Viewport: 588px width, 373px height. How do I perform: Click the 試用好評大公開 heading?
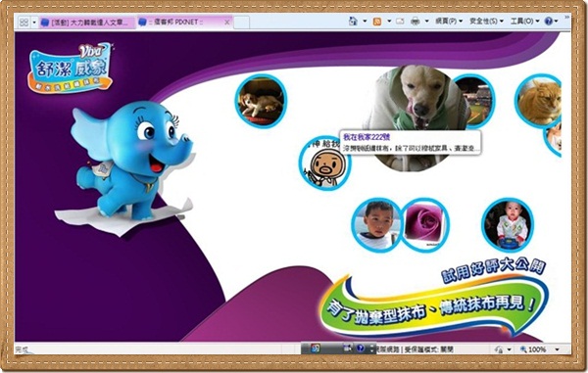[x=493, y=270]
